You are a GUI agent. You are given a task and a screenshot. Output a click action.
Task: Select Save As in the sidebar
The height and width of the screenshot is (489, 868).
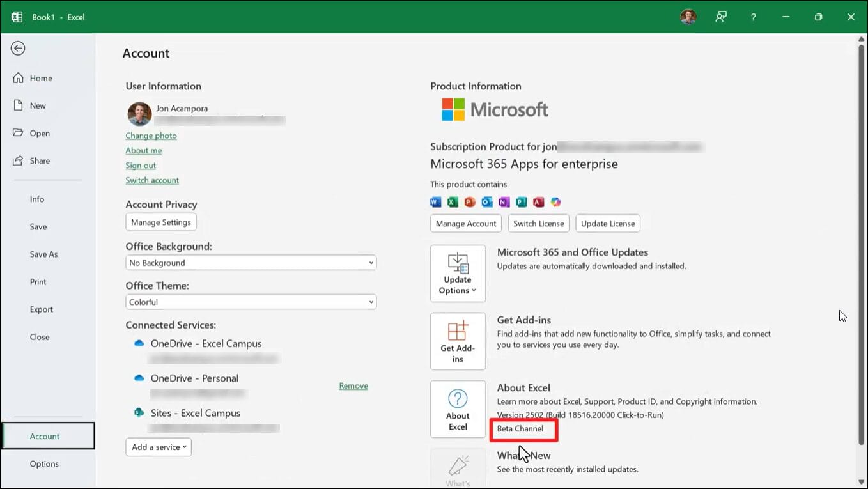[x=43, y=254]
